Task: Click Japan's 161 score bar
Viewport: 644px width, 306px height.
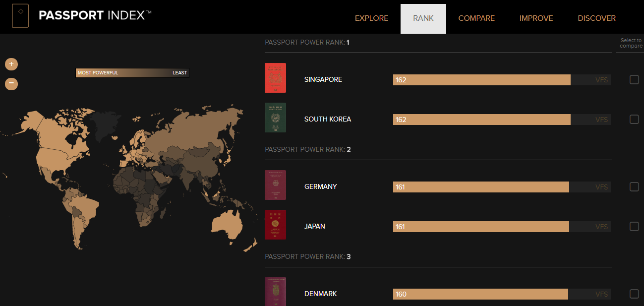Action: click(x=481, y=227)
